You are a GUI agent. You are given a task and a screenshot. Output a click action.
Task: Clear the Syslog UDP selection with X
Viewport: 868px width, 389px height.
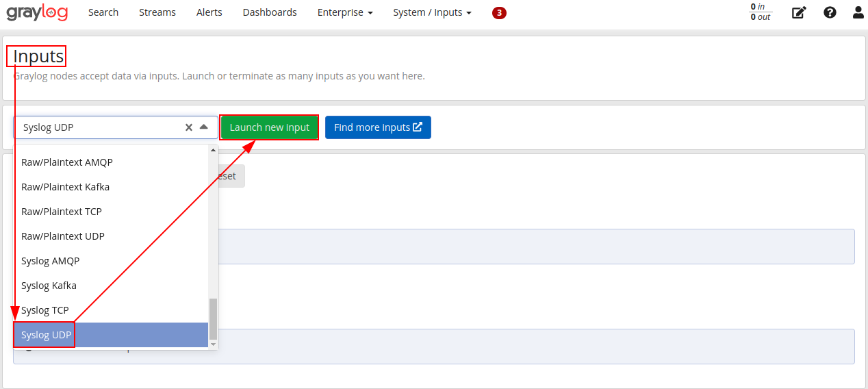pos(189,127)
